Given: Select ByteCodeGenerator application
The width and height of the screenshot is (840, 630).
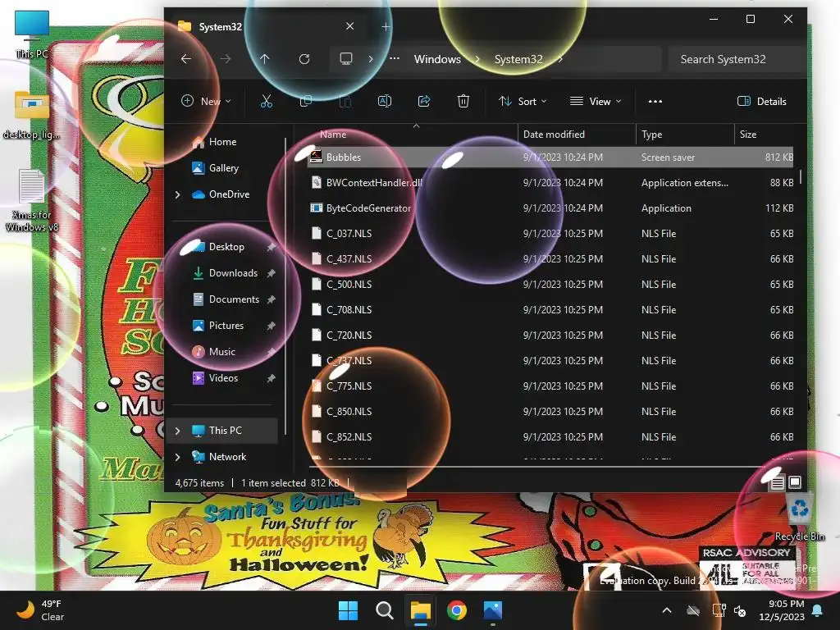Looking at the screenshot, I should [x=550, y=208].
